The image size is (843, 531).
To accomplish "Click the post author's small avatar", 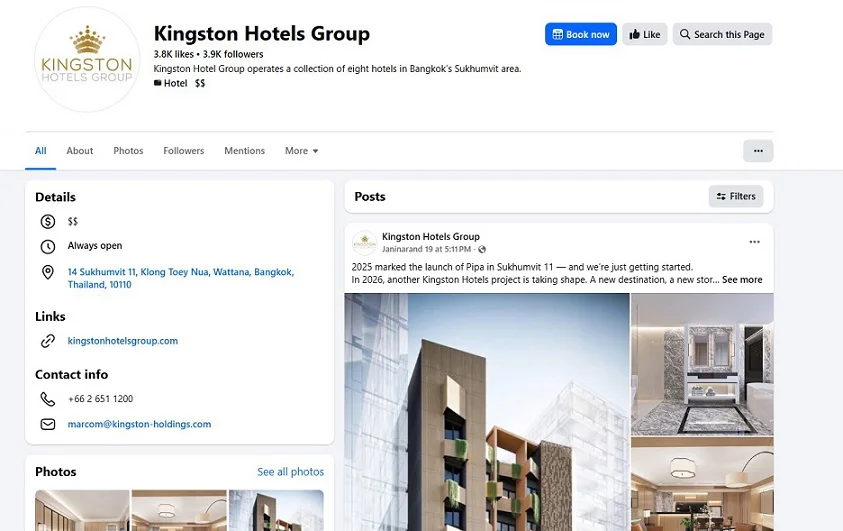I will tap(365, 243).
